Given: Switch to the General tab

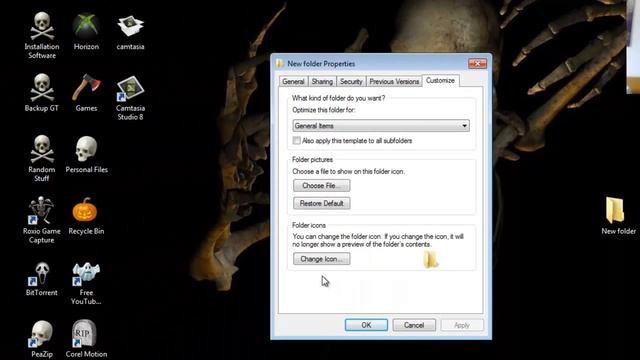Looking at the screenshot, I should 293,82.
